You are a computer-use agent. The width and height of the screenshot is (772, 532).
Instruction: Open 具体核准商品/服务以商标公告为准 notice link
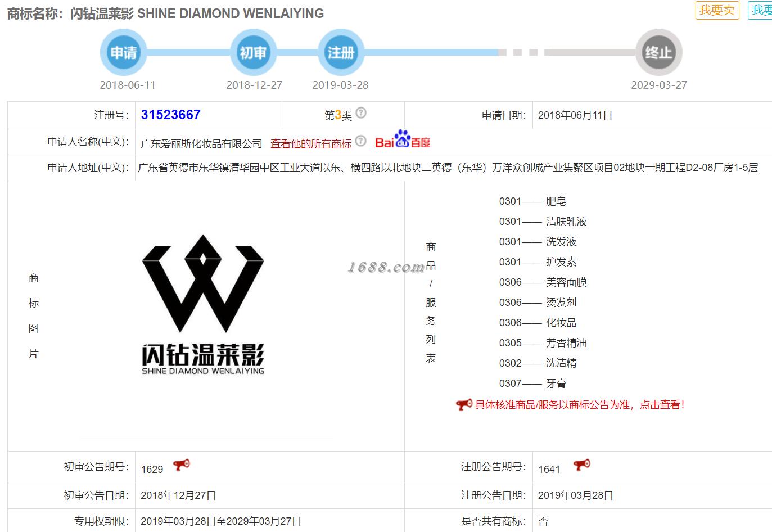580,405
